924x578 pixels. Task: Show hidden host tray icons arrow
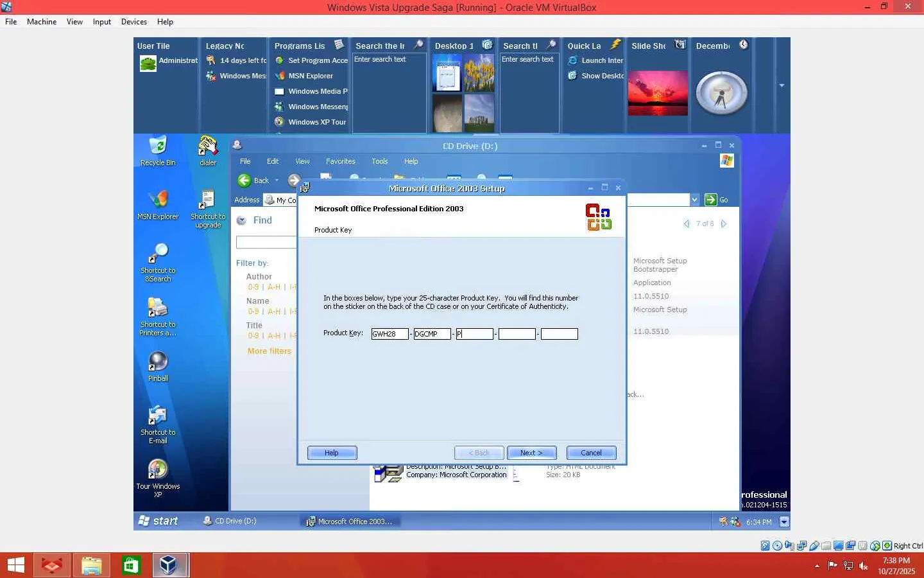coord(817,566)
